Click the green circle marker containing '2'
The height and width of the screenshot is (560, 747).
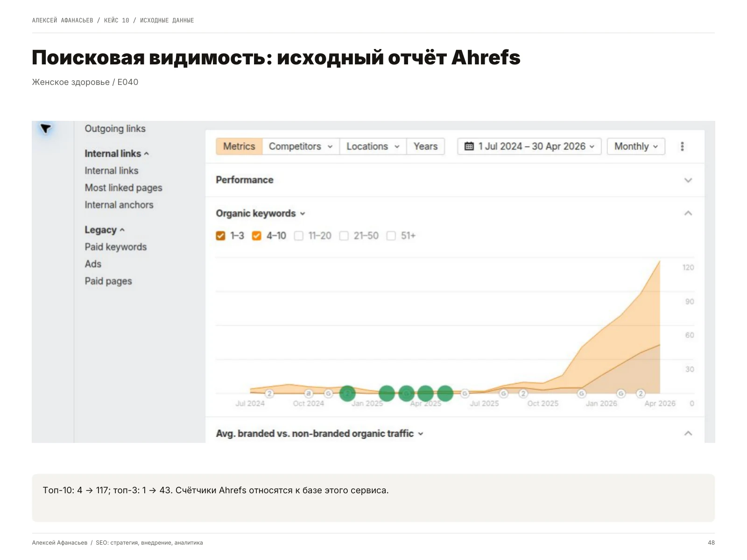347,393
